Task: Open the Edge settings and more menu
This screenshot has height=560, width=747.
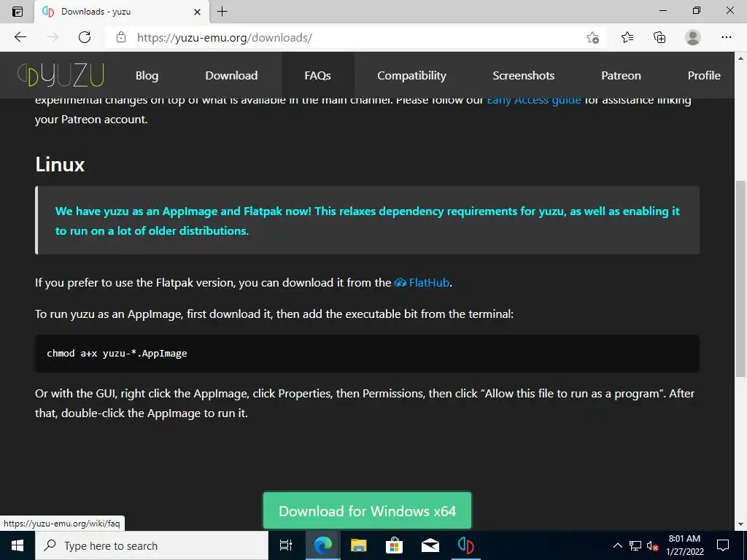Action: click(x=726, y=37)
